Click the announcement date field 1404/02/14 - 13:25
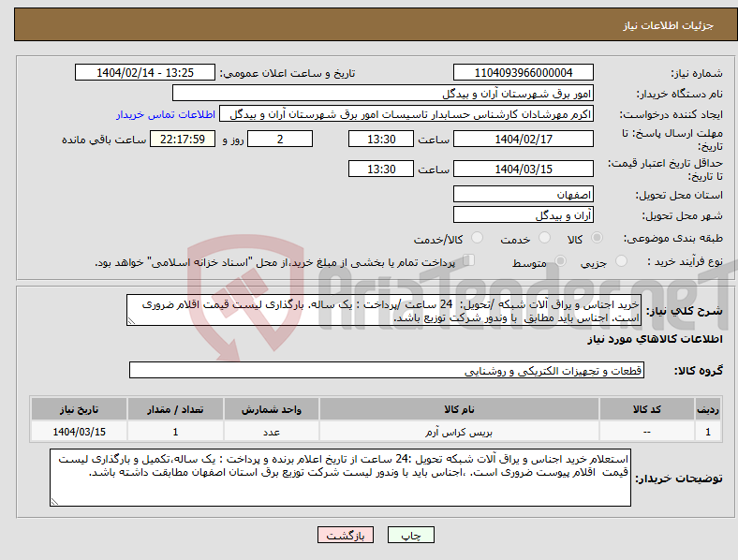Viewport: 738px width, 560px height. (145, 73)
